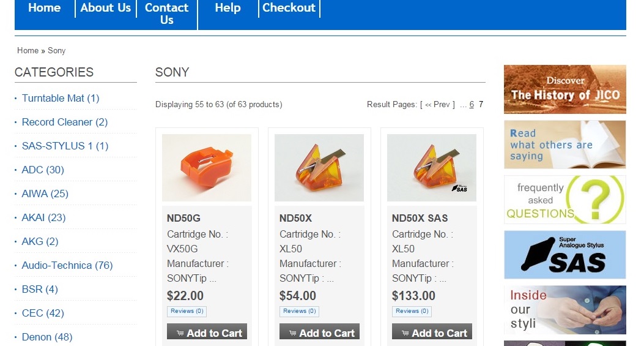Click the Home breadcrumb link
The height and width of the screenshot is (346, 644).
[28, 51]
